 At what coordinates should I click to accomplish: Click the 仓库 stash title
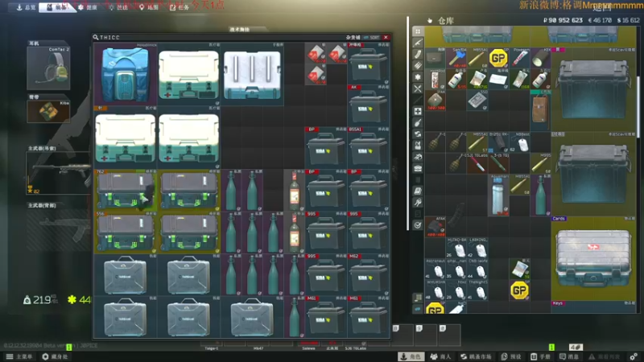click(446, 21)
